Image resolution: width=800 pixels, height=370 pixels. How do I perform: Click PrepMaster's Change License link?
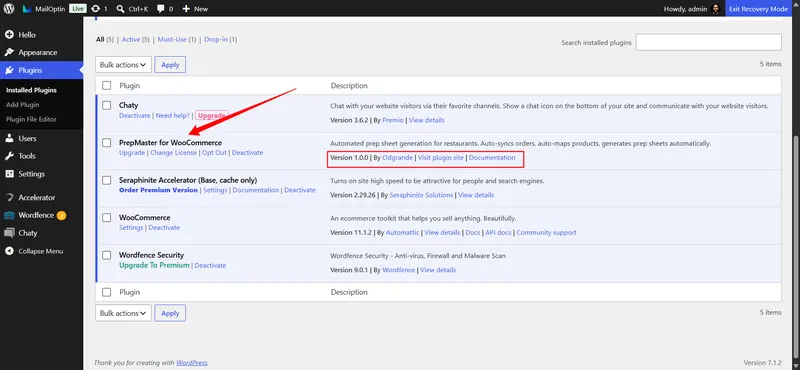point(173,153)
